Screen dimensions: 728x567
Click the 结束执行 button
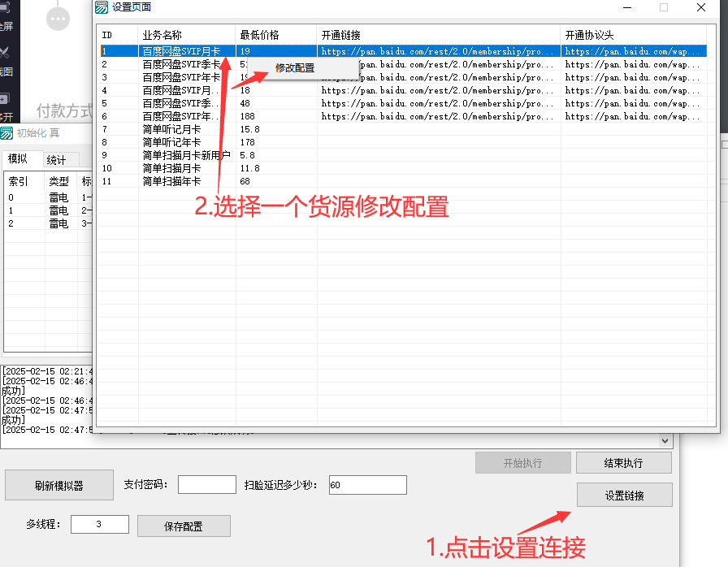(x=623, y=462)
